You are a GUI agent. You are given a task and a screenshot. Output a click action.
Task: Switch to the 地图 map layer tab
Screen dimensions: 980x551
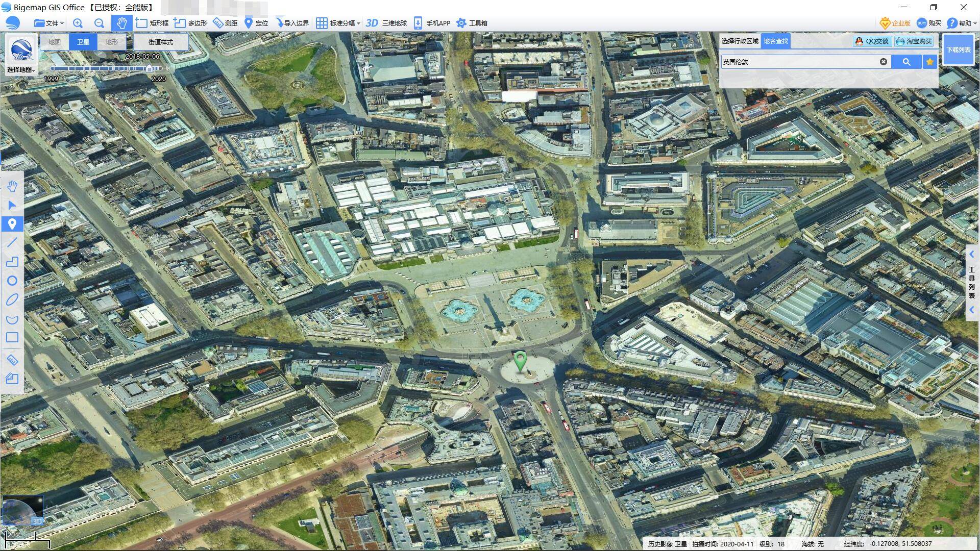coord(55,42)
